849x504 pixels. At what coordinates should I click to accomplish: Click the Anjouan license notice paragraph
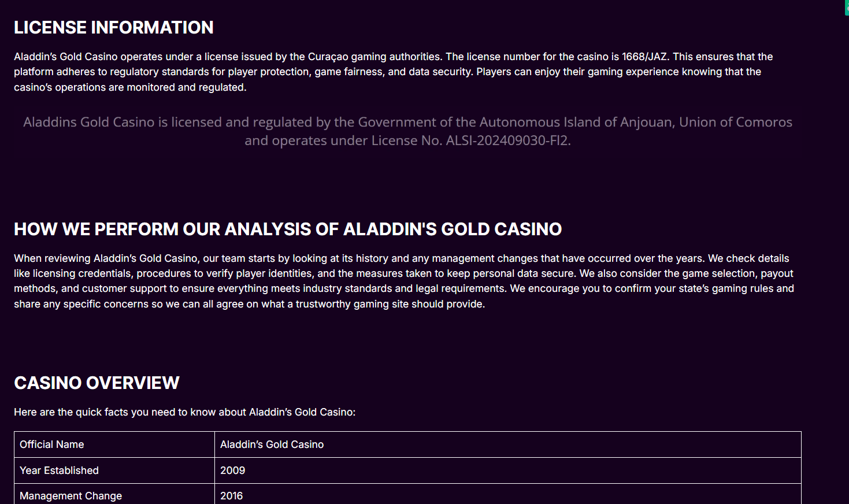pyautogui.click(x=407, y=131)
